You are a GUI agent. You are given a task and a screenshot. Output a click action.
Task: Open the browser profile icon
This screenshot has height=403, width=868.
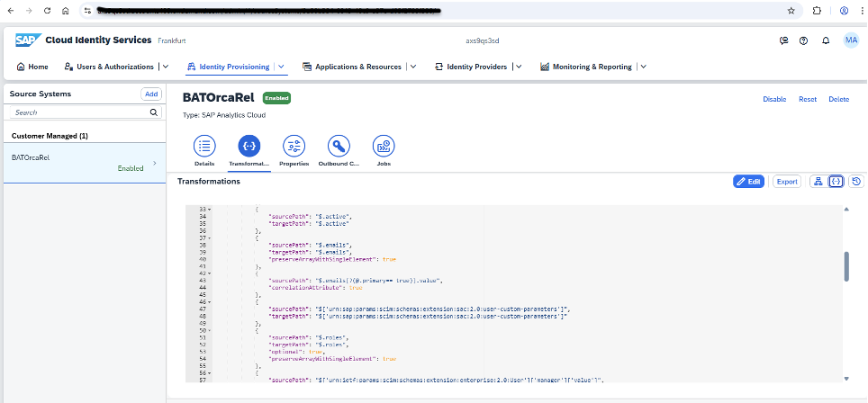844,11
